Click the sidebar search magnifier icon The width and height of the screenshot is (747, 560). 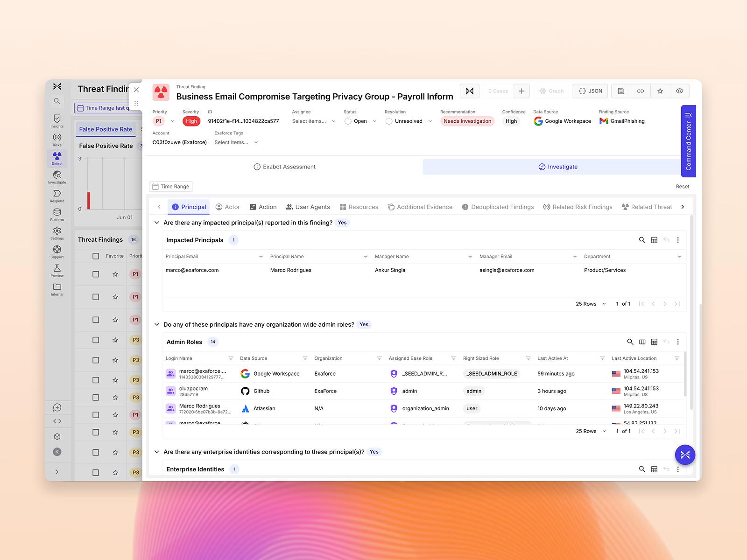click(57, 101)
